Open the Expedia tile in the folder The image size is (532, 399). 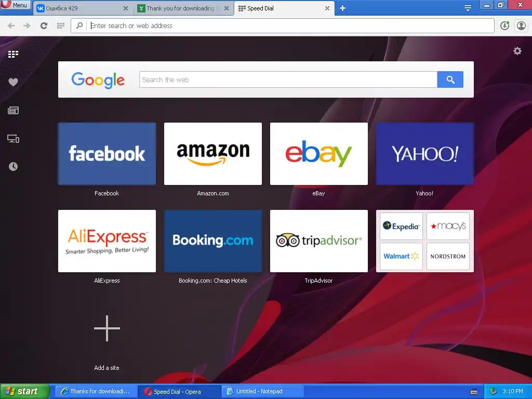pos(401,227)
